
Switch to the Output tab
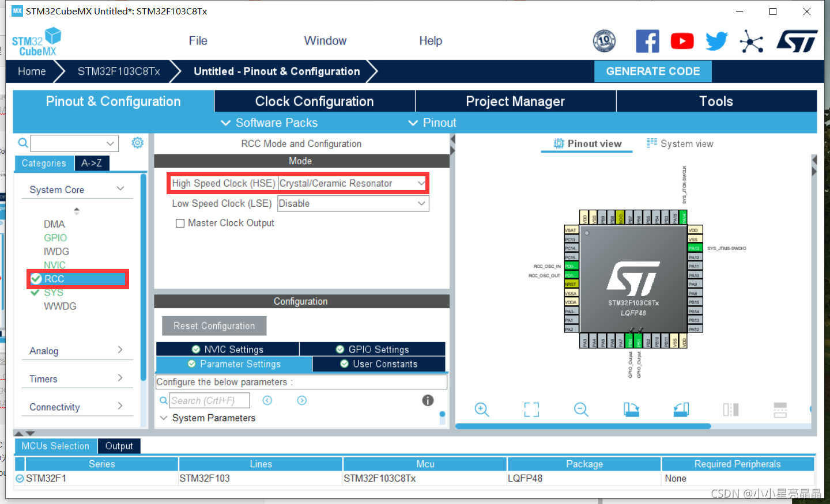119,446
